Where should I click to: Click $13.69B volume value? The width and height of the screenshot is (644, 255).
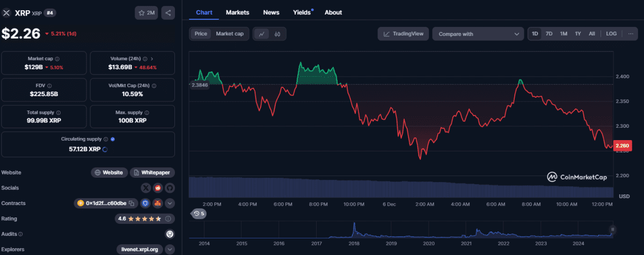point(121,67)
